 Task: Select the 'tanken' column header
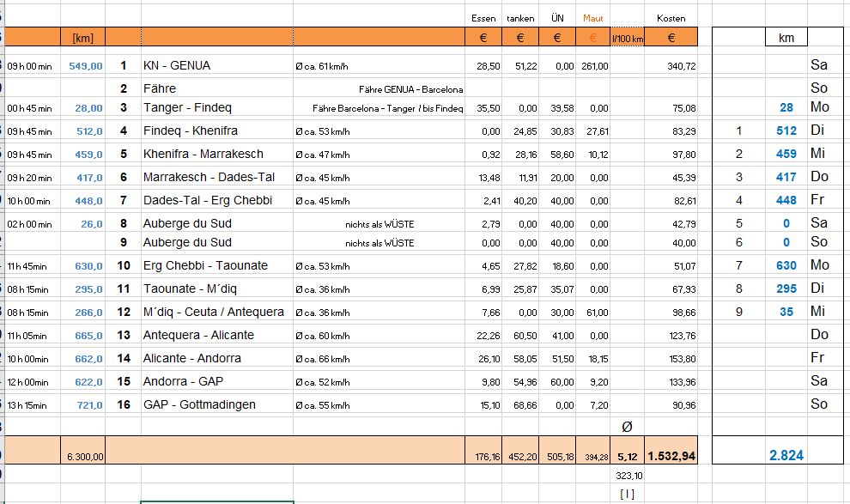coord(520,18)
